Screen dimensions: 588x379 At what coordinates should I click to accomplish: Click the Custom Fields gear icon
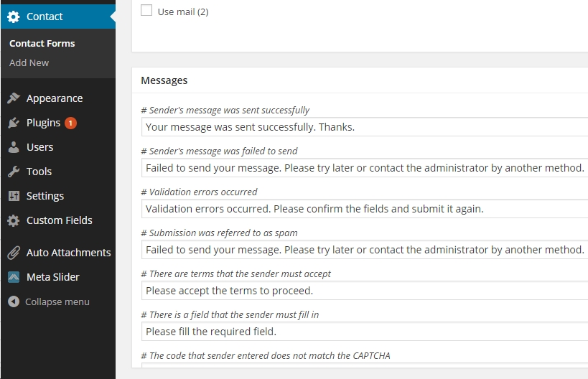coord(14,220)
